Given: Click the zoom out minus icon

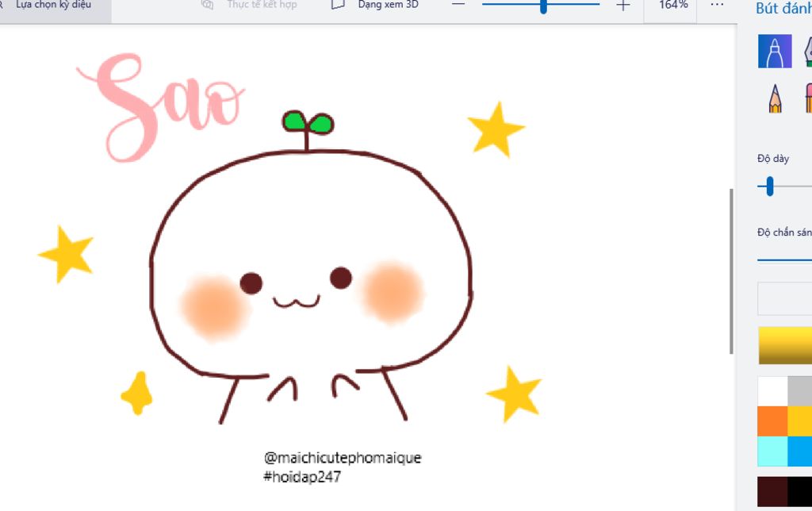Looking at the screenshot, I should coord(458,5).
